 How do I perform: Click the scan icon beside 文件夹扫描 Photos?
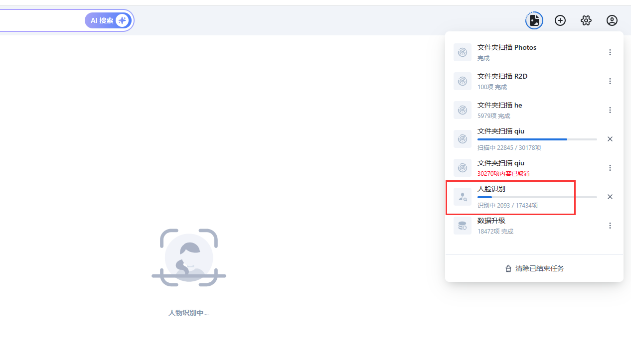(x=463, y=52)
